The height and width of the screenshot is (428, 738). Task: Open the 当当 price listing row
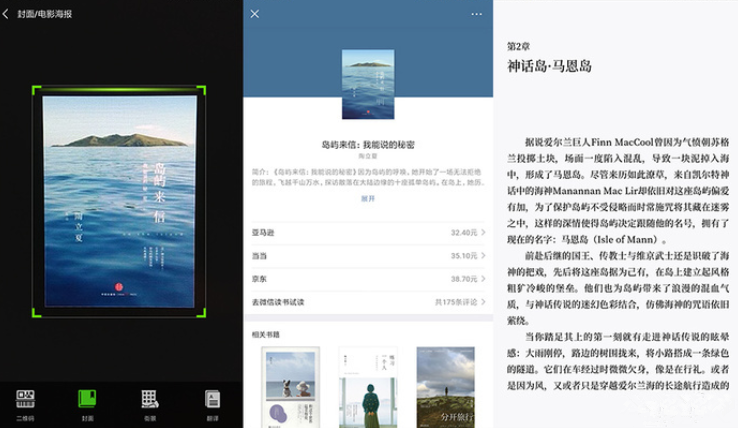(368, 256)
